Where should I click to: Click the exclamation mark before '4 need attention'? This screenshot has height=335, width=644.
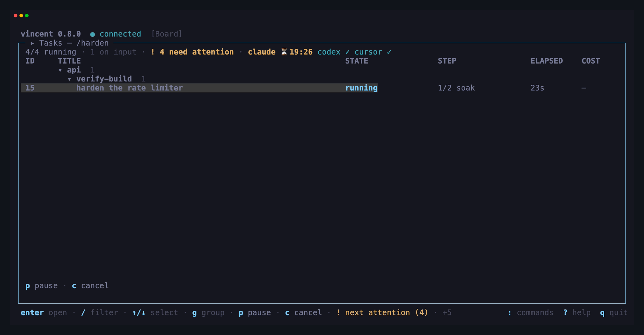click(x=153, y=52)
